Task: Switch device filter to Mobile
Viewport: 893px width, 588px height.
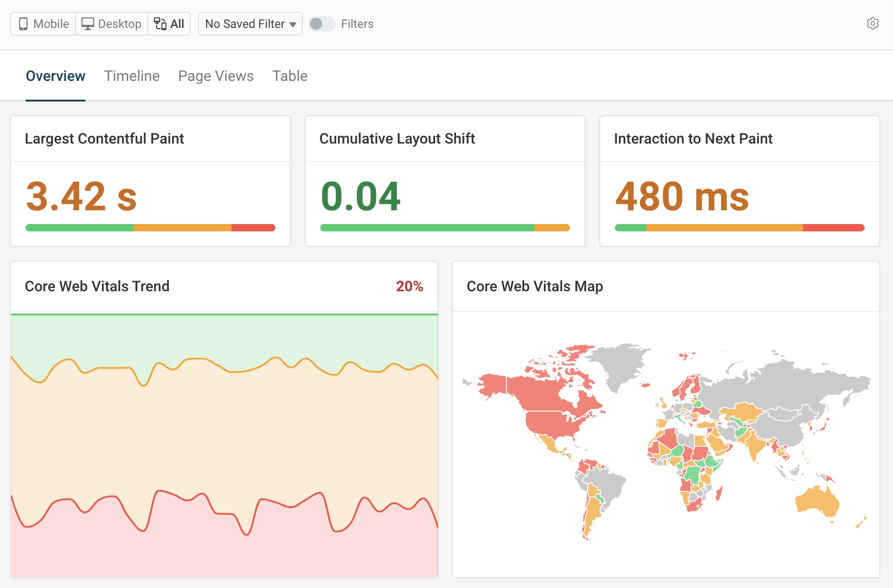Action: point(43,23)
